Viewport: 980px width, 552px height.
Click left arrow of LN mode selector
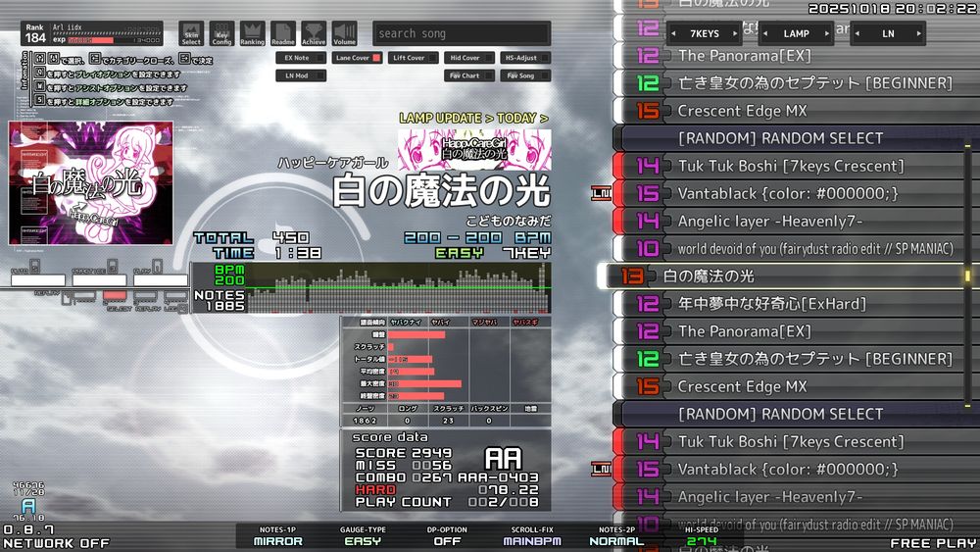pyautogui.click(x=857, y=33)
